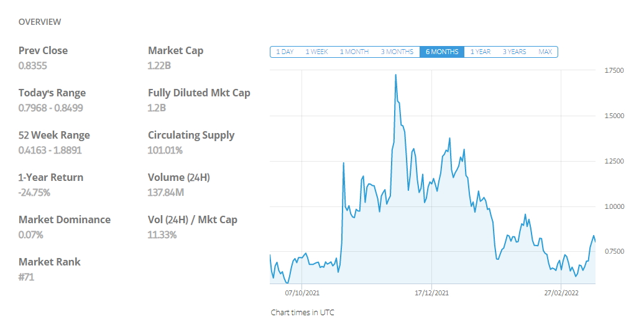Select the 101.01% circulating supply value
This screenshot has width=644, height=332.
point(165,150)
